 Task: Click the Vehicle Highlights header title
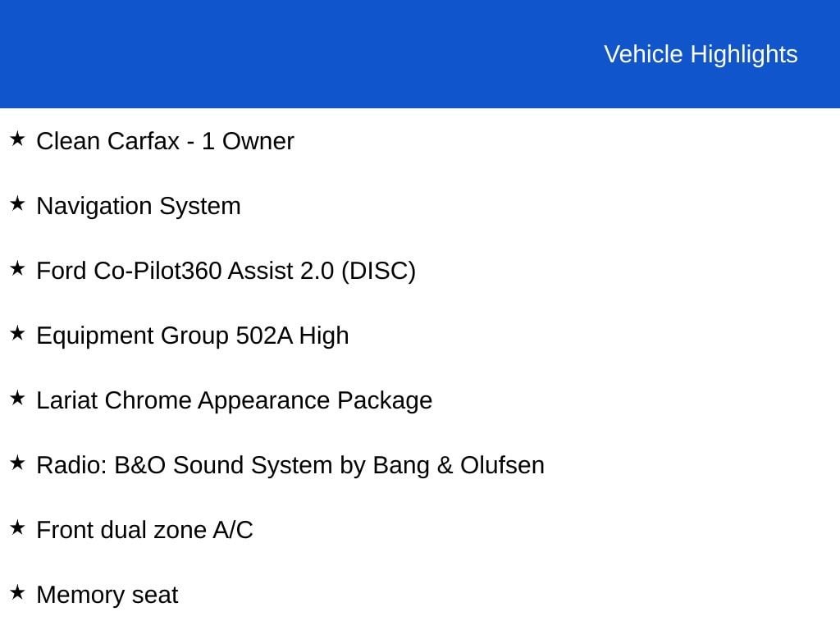click(x=701, y=54)
